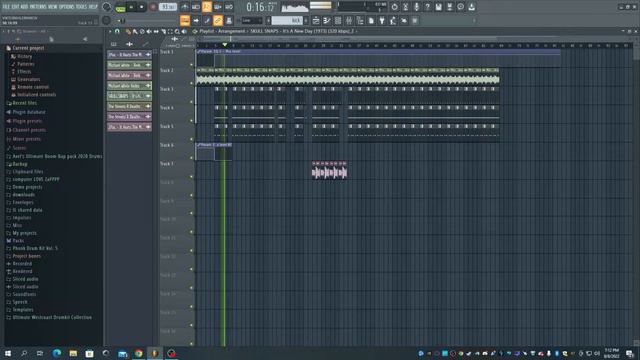Click the audio clips waveform icon in picker panel

pyautogui.click(x=129, y=44)
